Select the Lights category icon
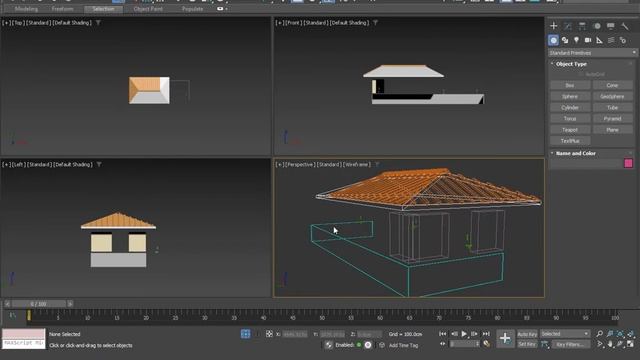This screenshot has height=360, width=640. [x=576, y=40]
